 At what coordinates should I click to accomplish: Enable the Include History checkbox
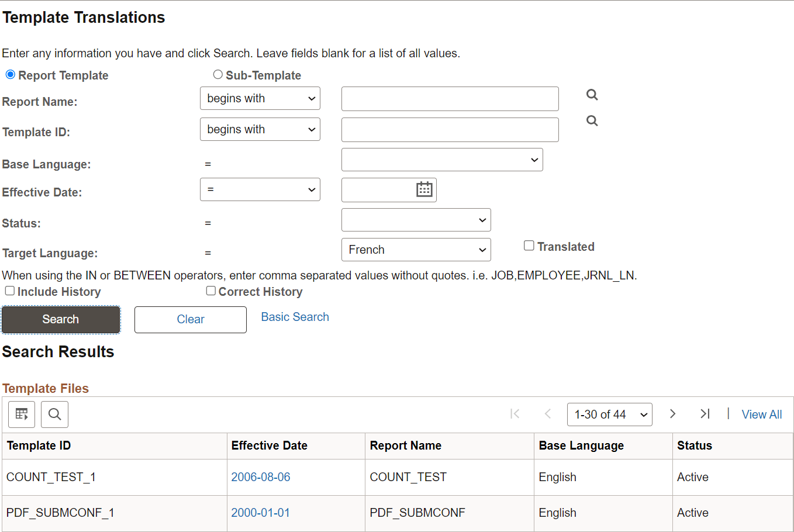(x=9, y=291)
